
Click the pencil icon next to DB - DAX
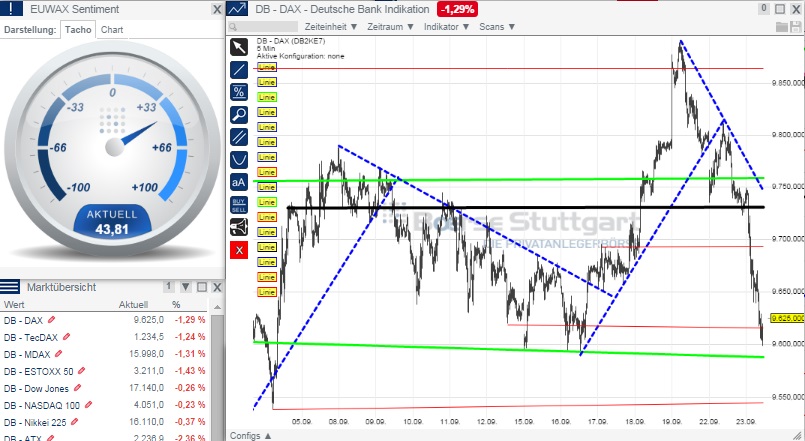tap(51, 320)
